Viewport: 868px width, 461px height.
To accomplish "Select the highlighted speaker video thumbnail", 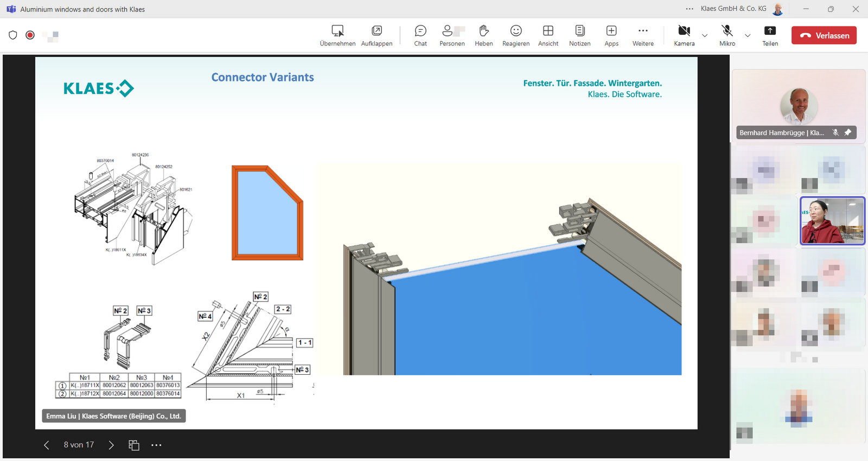I will coord(832,221).
